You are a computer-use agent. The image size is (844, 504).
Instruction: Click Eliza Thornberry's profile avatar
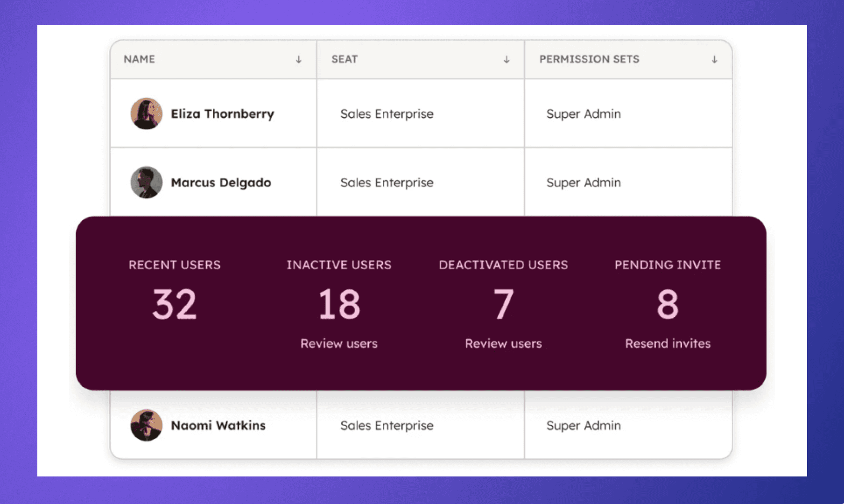tap(146, 113)
